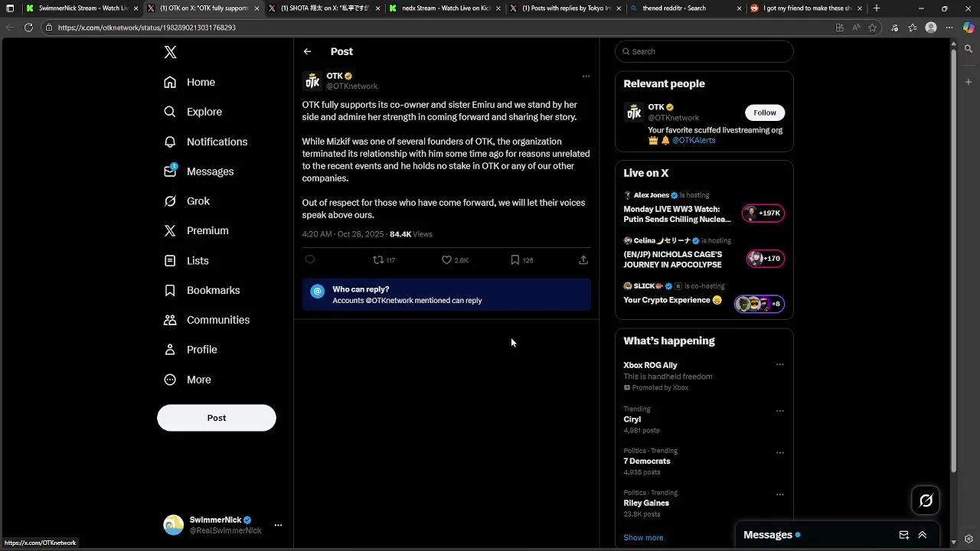Screen dimensions: 980x551
Task: Open Grok in the sidebar
Action: (x=187, y=201)
